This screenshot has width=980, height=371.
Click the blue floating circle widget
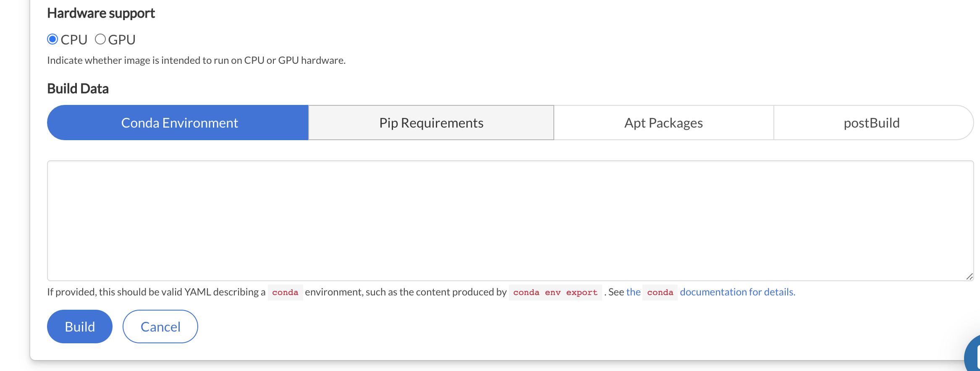click(973, 355)
